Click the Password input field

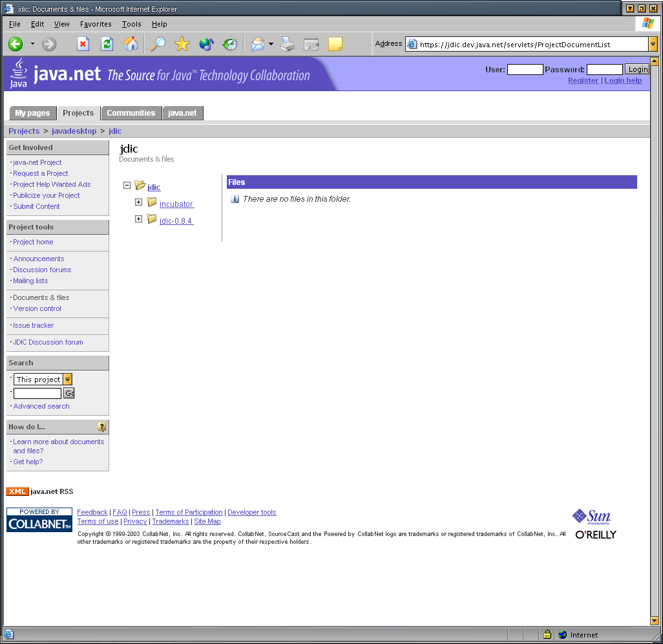coord(605,69)
